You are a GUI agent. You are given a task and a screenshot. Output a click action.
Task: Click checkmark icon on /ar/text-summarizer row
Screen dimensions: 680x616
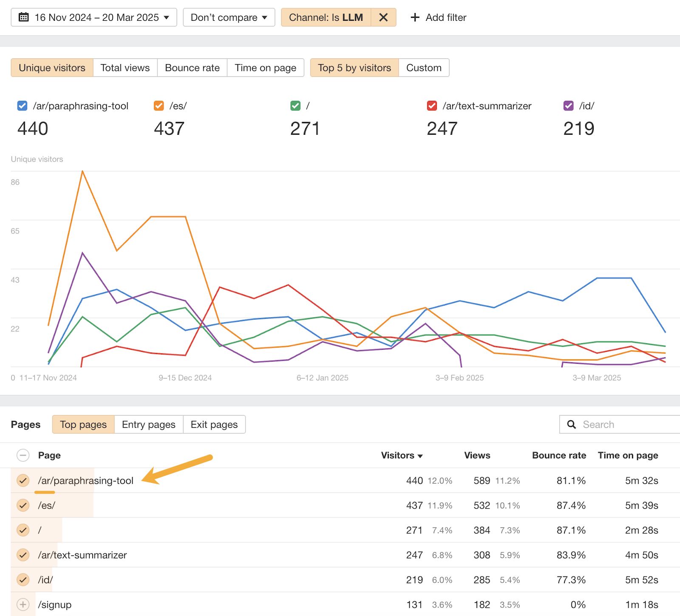tap(23, 555)
